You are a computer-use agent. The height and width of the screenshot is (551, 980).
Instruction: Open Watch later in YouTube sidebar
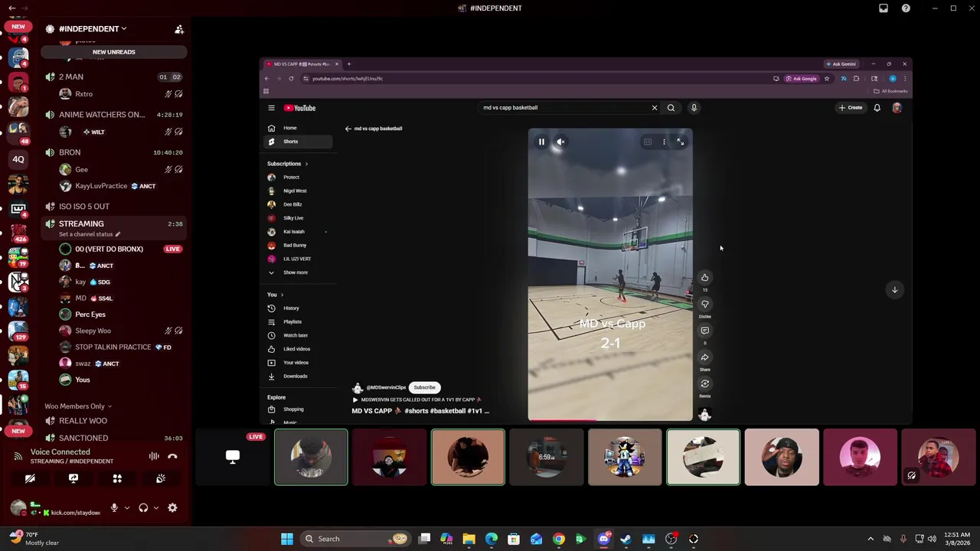coord(299,335)
